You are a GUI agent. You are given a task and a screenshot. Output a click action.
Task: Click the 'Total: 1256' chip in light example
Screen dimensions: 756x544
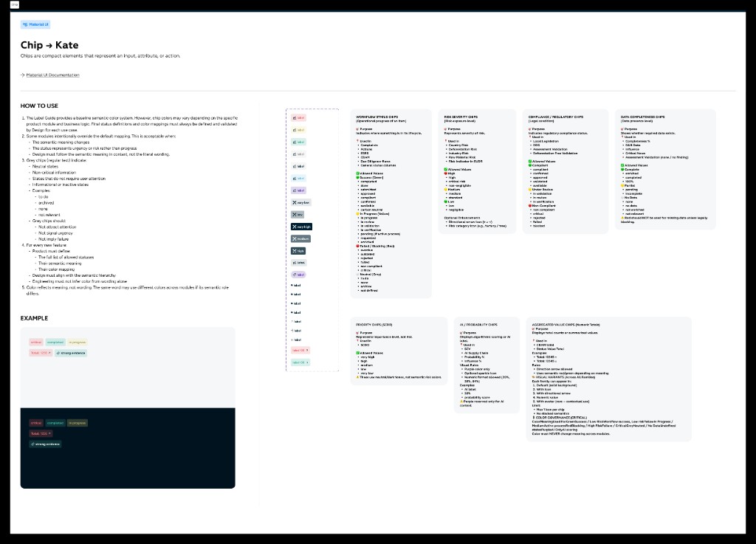coord(41,353)
